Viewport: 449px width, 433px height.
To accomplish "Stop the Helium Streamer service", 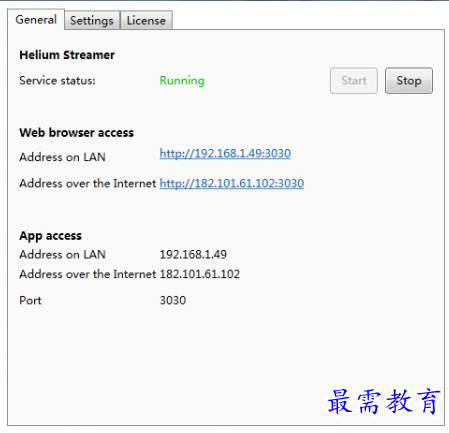I will point(409,81).
